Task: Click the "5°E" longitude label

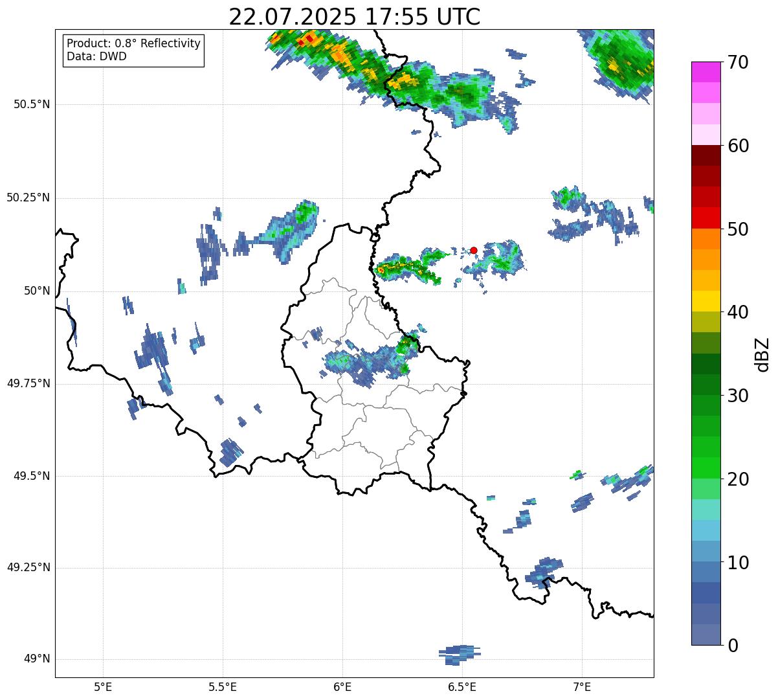Action: coord(103,686)
